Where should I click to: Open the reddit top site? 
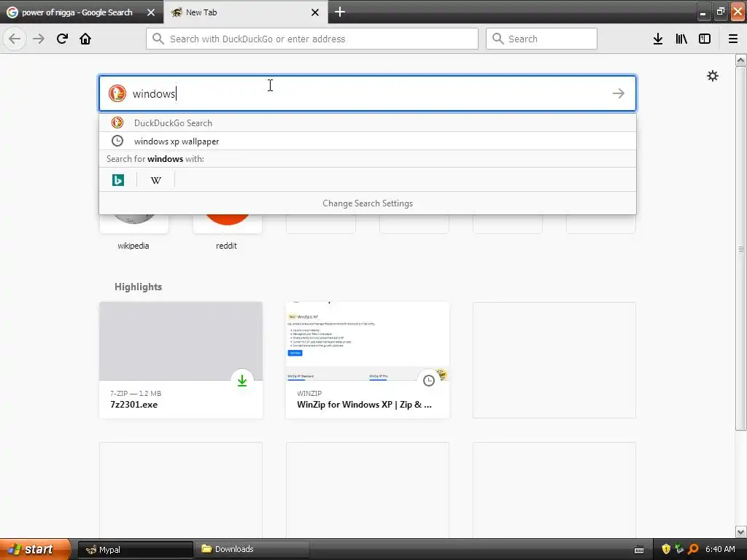pyautogui.click(x=227, y=231)
